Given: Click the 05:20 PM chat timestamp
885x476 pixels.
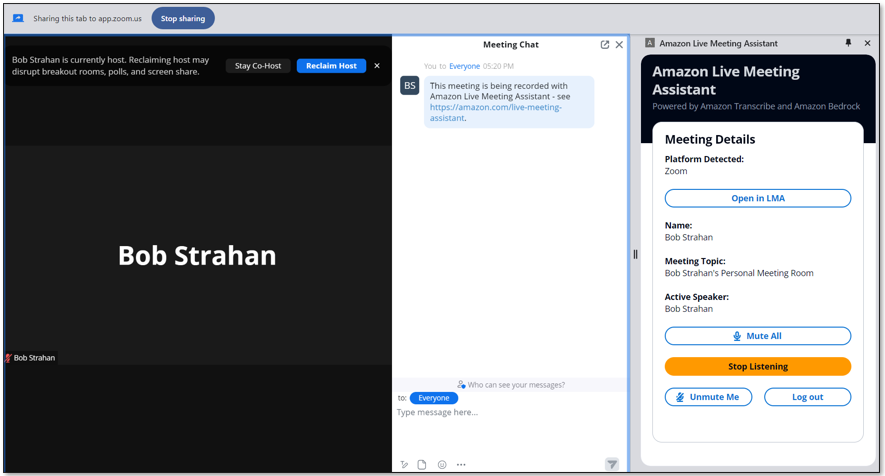Looking at the screenshot, I should 498,66.
